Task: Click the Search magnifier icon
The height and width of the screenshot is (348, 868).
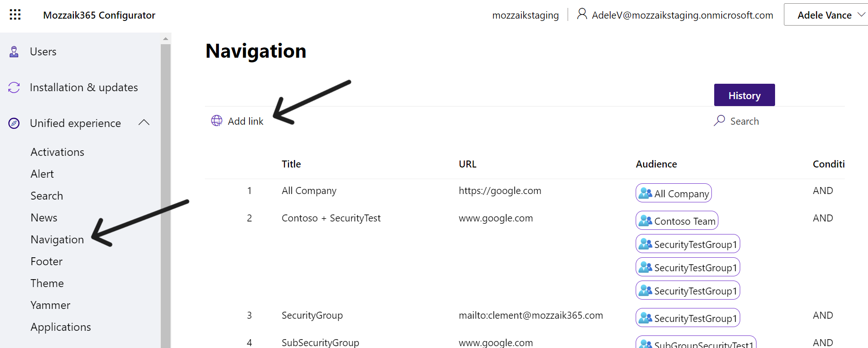Action: pos(719,121)
